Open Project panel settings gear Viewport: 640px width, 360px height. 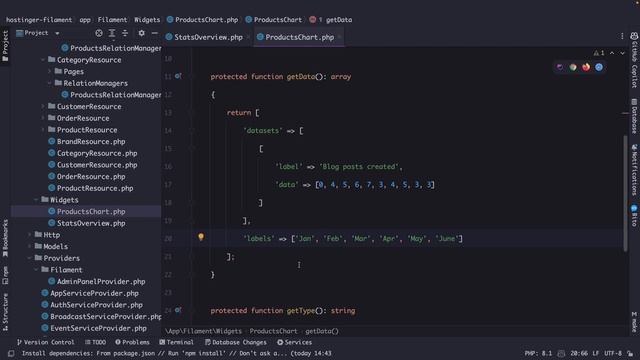point(141,33)
